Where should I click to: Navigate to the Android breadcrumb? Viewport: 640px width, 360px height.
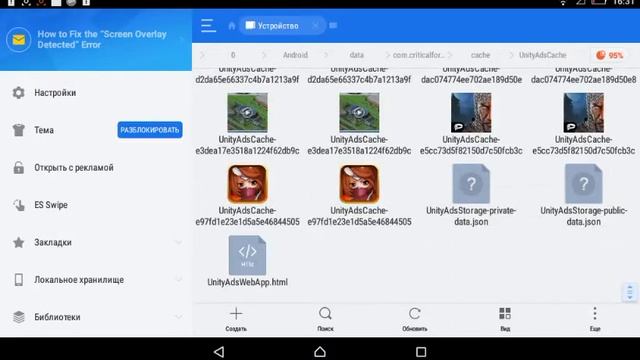click(295, 55)
